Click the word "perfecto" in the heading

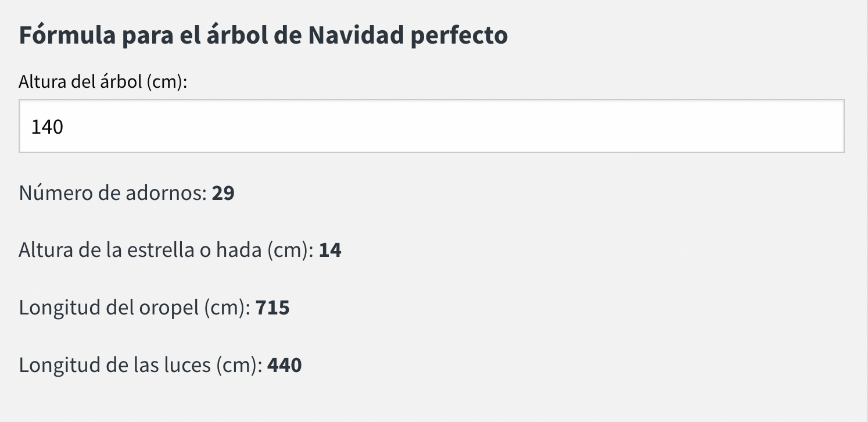[x=459, y=35]
